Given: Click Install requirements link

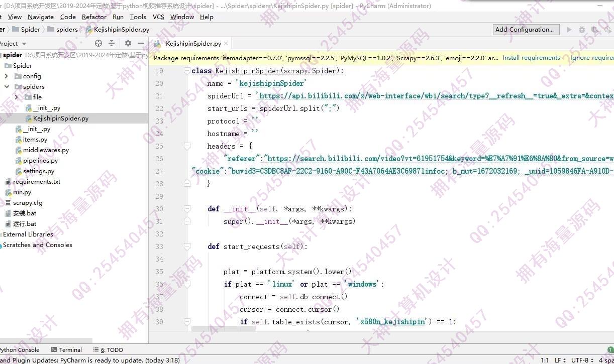Looking at the screenshot, I should [x=531, y=58].
